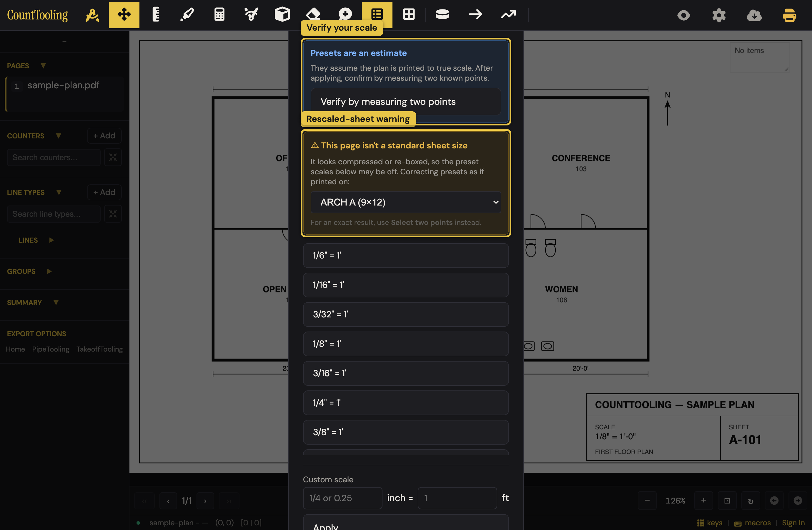Select the ruler measure tool
This screenshot has height=530, width=812.
[156, 15]
